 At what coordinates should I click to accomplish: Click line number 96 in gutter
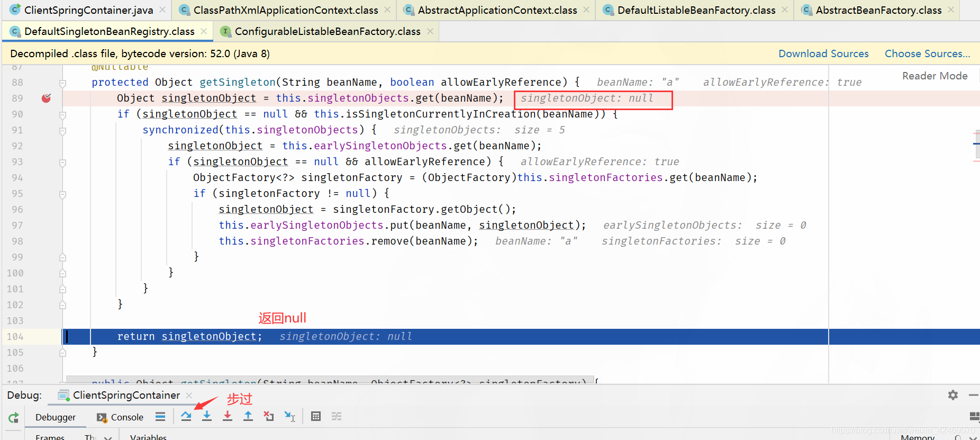pos(17,210)
